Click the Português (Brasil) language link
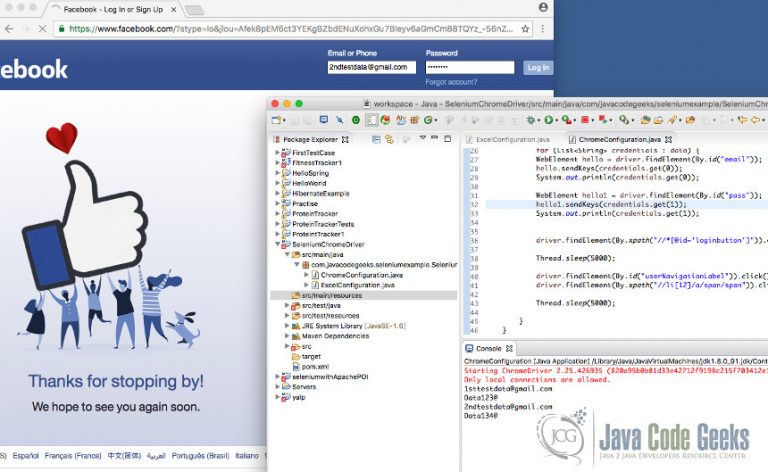The image size is (768, 472). click(x=200, y=456)
